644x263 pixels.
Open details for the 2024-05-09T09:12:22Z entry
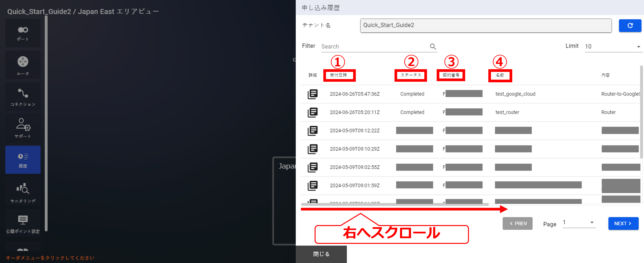click(313, 131)
